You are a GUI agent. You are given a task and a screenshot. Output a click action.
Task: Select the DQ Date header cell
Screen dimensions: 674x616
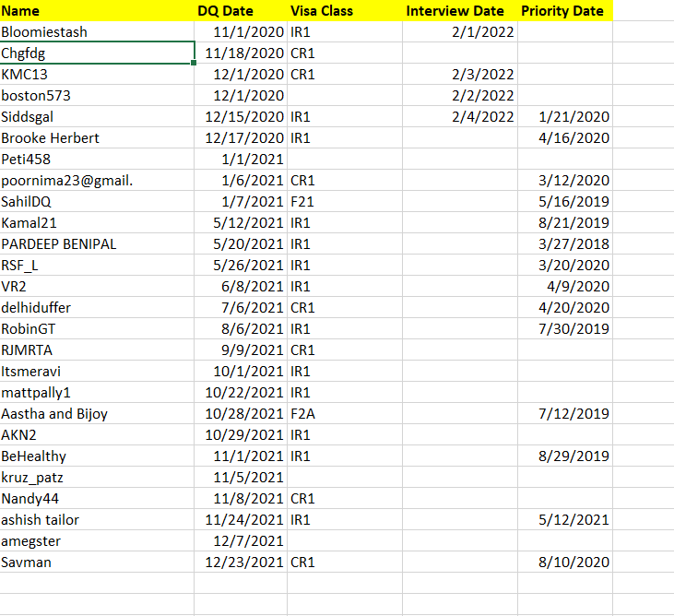click(241, 10)
